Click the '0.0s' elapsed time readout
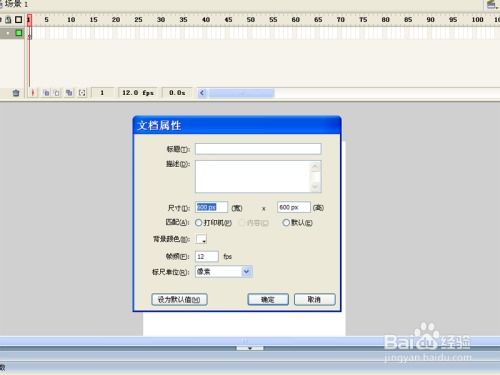The image size is (500, 375). click(177, 93)
